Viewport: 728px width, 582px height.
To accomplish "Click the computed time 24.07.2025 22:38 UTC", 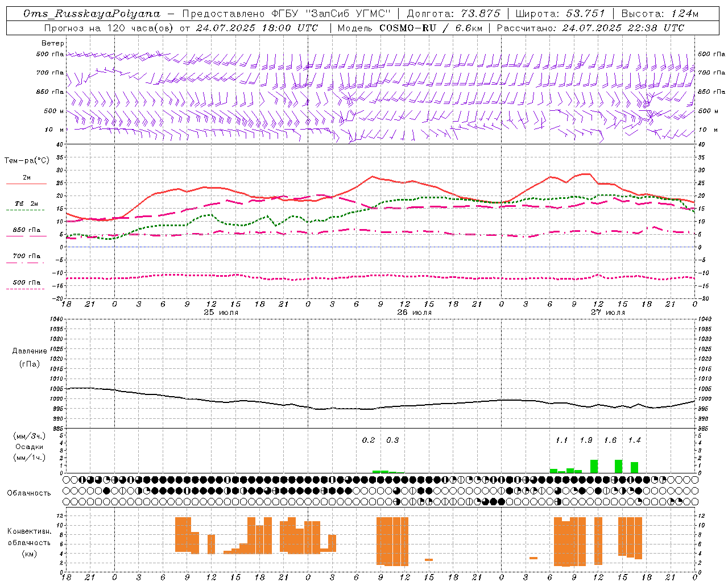I will pos(623,28).
